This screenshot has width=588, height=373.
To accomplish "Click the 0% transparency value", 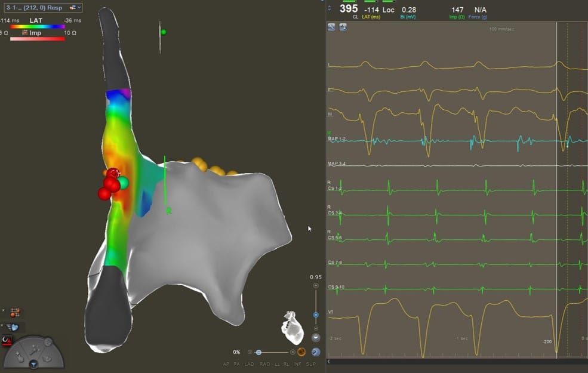I will (236, 352).
